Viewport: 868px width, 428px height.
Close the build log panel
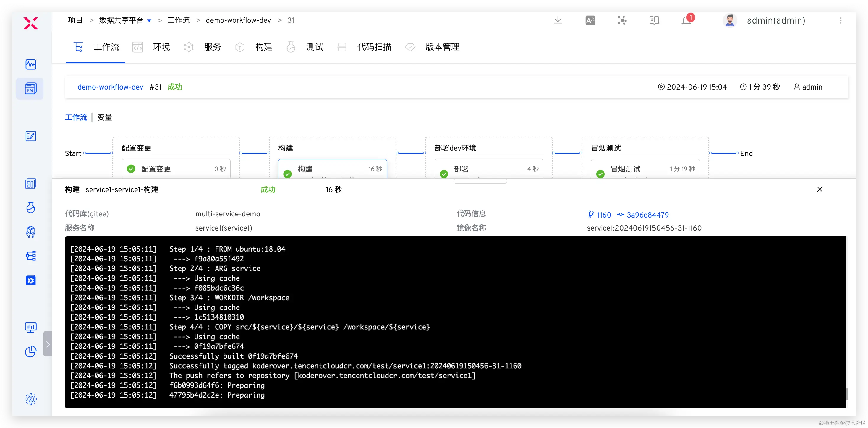820,189
